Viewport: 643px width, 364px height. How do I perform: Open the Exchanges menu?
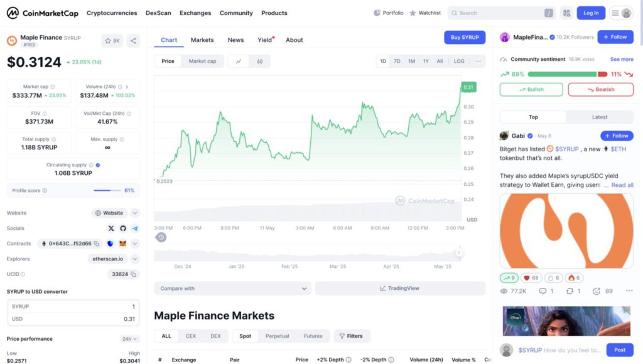coord(195,13)
